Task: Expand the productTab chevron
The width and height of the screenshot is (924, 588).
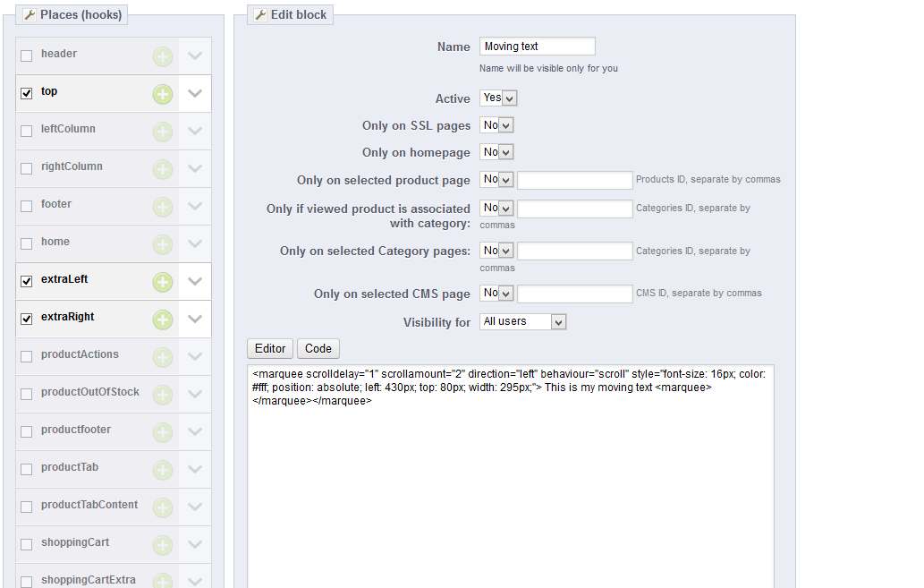Action: click(x=194, y=470)
